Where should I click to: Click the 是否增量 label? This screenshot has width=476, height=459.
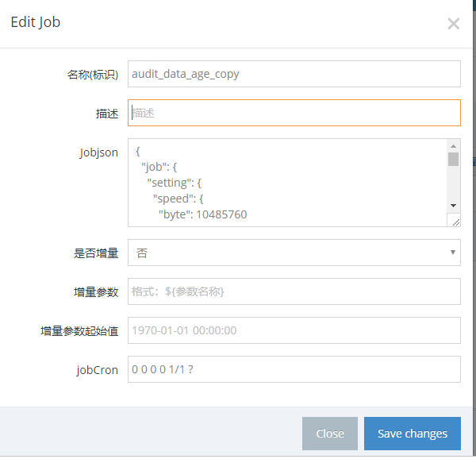tap(96, 253)
